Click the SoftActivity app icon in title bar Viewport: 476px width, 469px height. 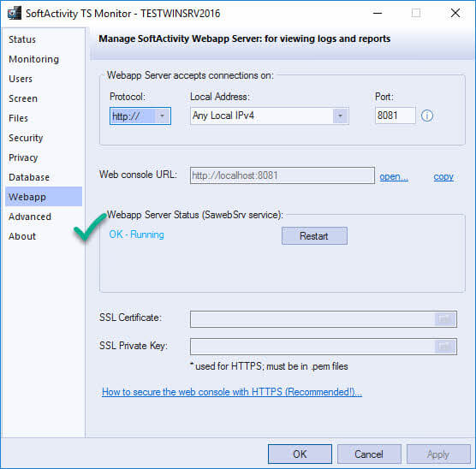tap(15, 13)
